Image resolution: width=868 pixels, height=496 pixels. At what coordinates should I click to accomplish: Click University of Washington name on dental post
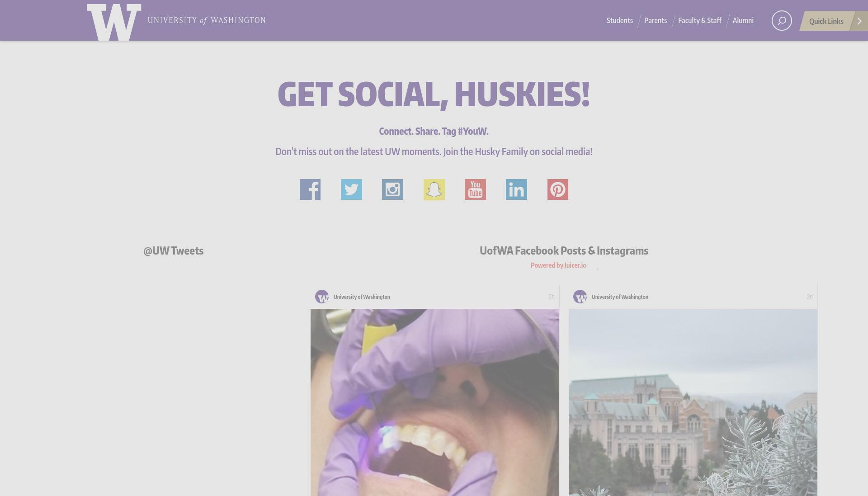click(x=362, y=297)
